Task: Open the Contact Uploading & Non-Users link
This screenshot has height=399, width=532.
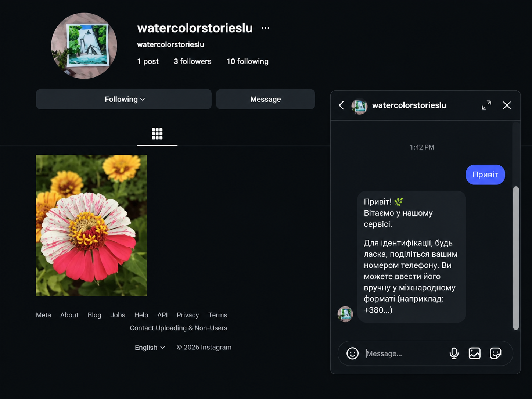Action: point(179,328)
